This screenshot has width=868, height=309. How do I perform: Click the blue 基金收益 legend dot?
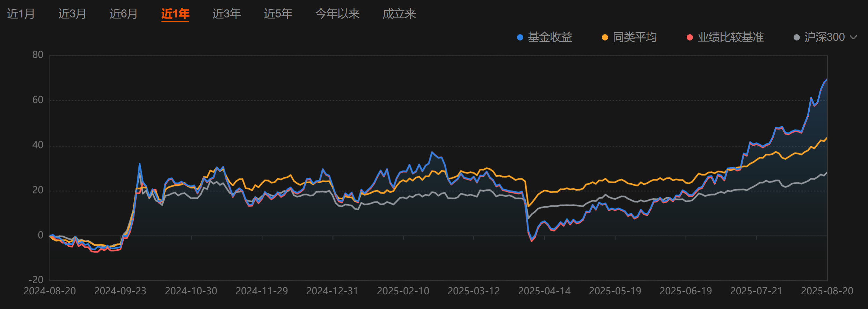tap(520, 37)
